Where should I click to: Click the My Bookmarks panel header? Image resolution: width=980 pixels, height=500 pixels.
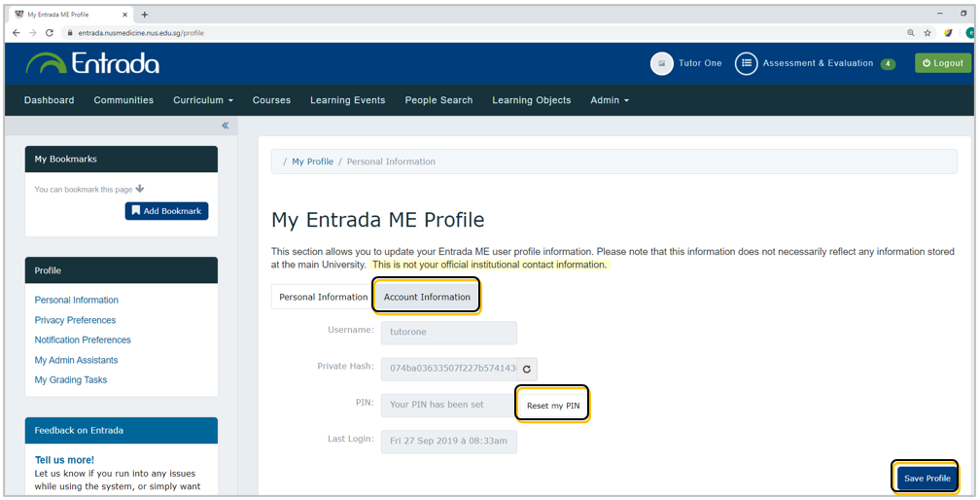pos(122,160)
